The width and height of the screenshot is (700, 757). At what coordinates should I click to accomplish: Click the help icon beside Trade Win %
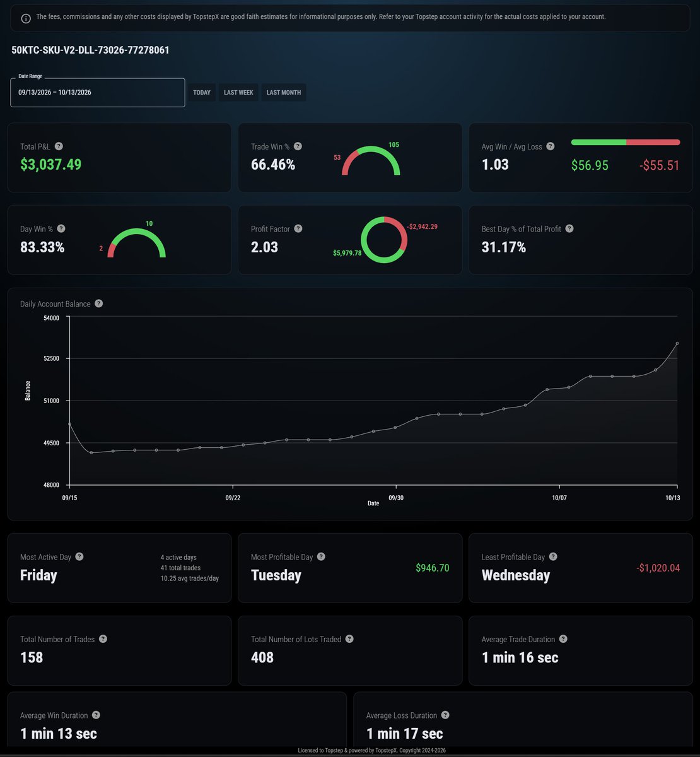pyautogui.click(x=298, y=146)
